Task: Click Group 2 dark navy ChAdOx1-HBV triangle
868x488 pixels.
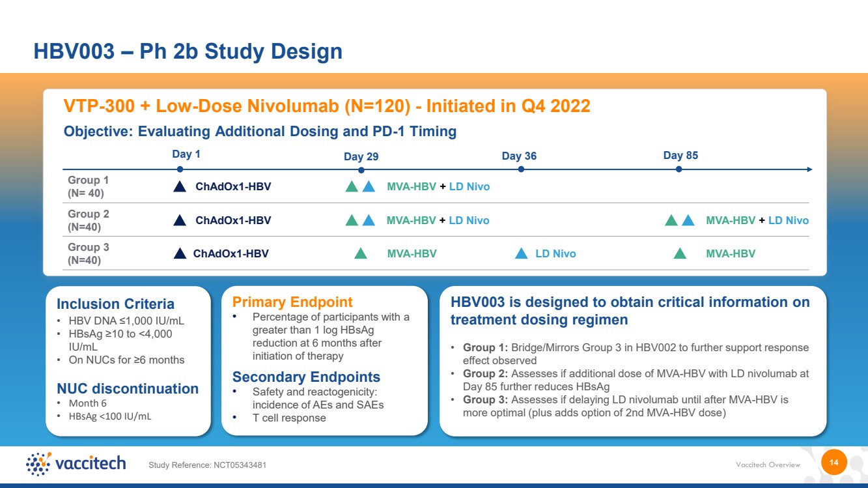Action: (x=180, y=220)
